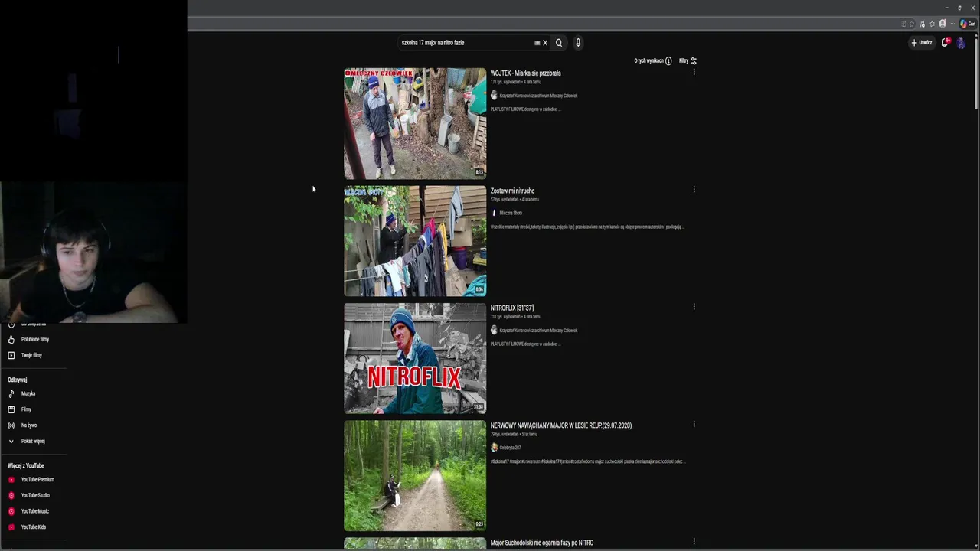Click the YouTube Music icon
980x551 pixels.
(11, 511)
